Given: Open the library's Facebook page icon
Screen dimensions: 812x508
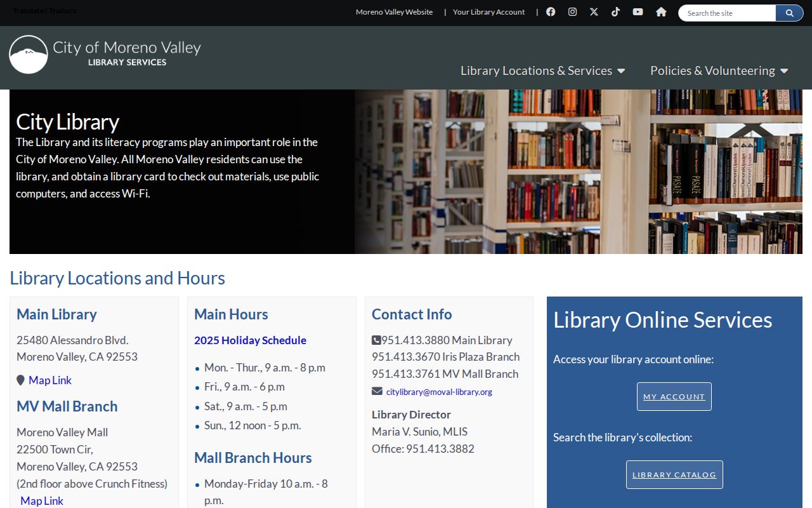Looking at the screenshot, I should pos(551,11).
